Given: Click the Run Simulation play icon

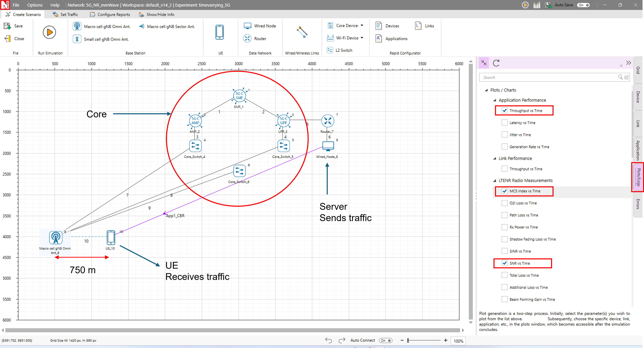Looking at the screenshot, I should pos(49,32).
